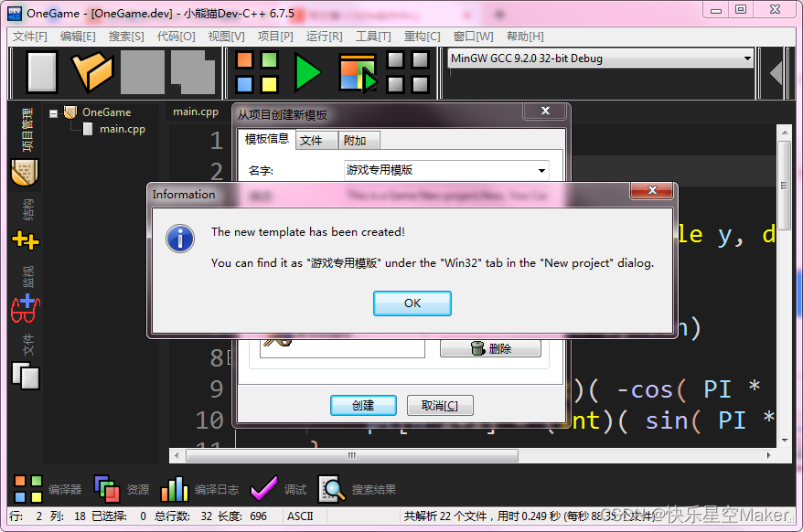Click the 删除 button with trash icon
This screenshot has width=803, height=532.
tap(490, 348)
